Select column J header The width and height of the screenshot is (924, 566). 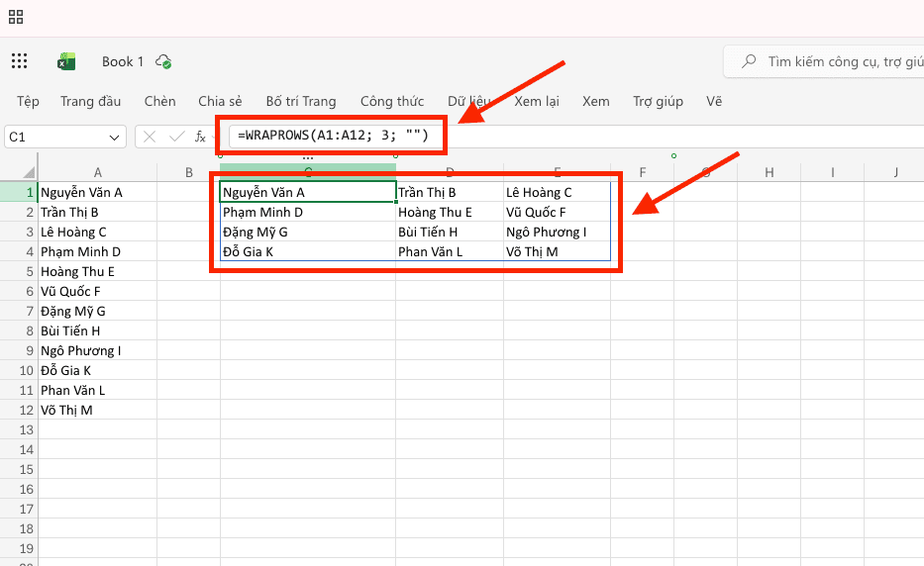click(895, 172)
